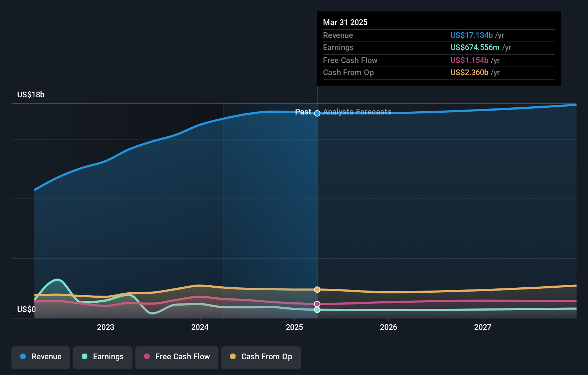Click the Revenue value US$17.134b in tooltip
The image size is (588, 375).
tap(471, 35)
